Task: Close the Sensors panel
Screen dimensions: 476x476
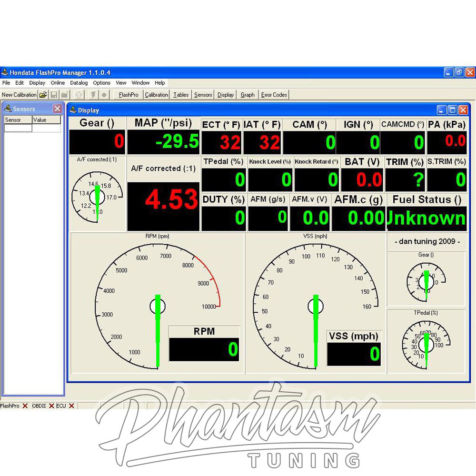Action: 57,109
